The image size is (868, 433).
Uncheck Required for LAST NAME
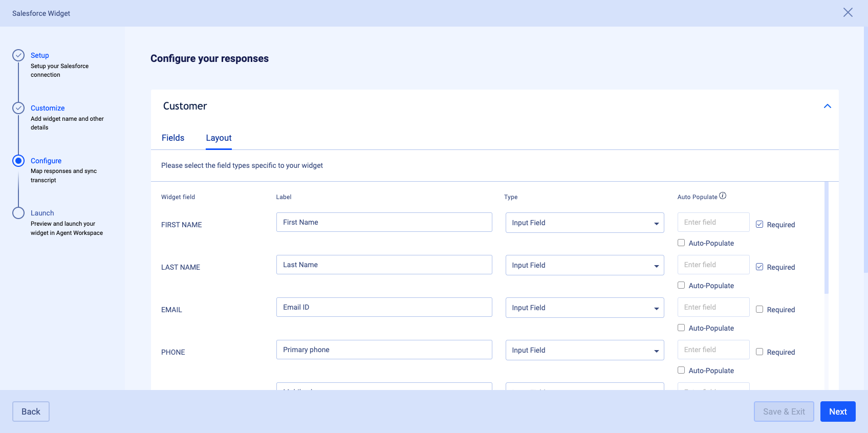(759, 267)
